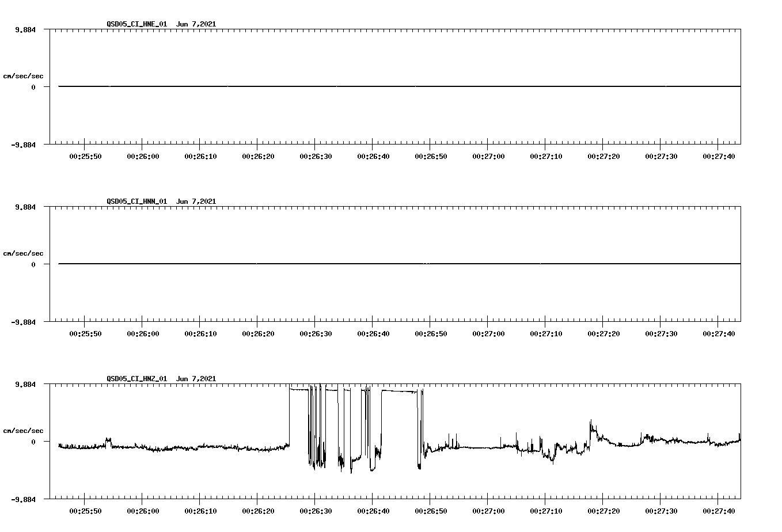
Task: Click the 00:27:20 time label on the HNN axis
Action: click(x=603, y=333)
